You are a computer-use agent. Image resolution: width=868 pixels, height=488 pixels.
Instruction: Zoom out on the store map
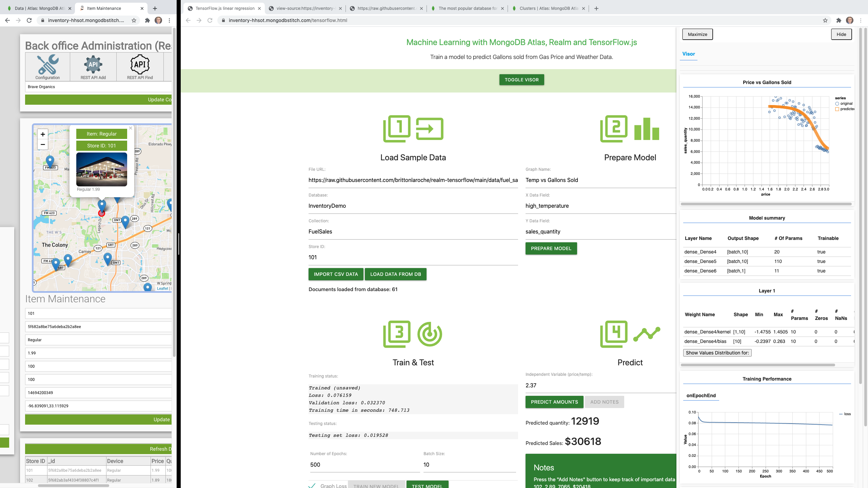[x=43, y=144]
